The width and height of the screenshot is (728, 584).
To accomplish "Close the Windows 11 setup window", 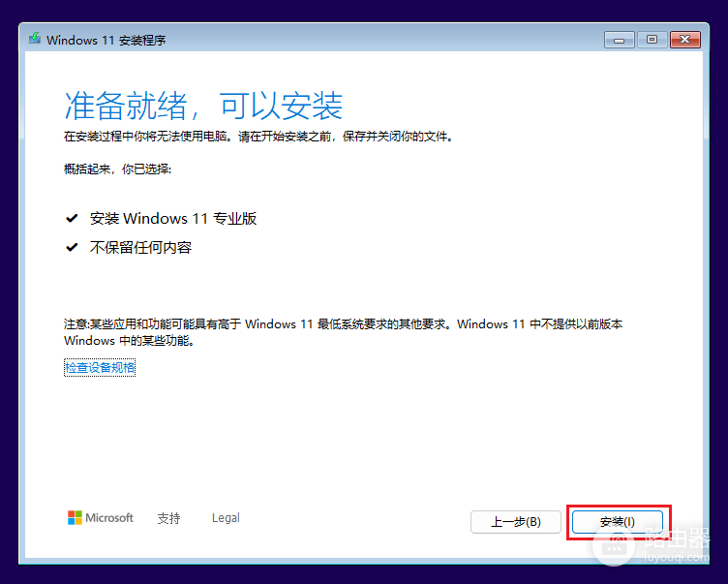I will [x=684, y=40].
